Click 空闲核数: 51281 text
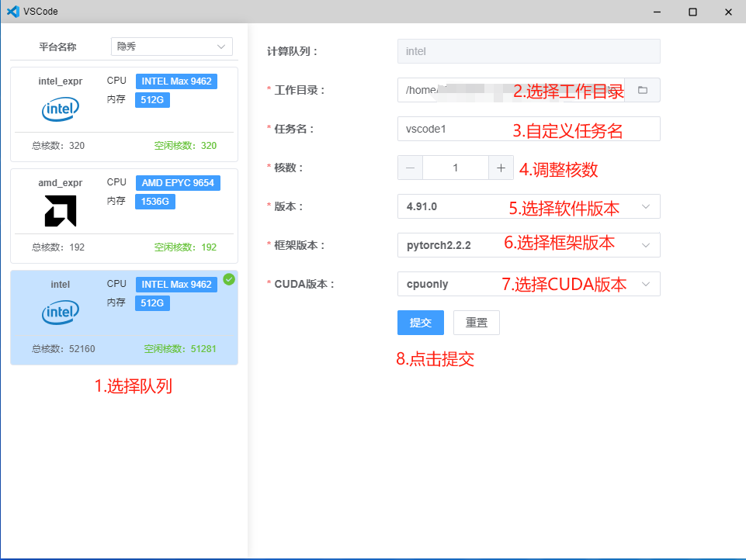 click(x=180, y=349)
